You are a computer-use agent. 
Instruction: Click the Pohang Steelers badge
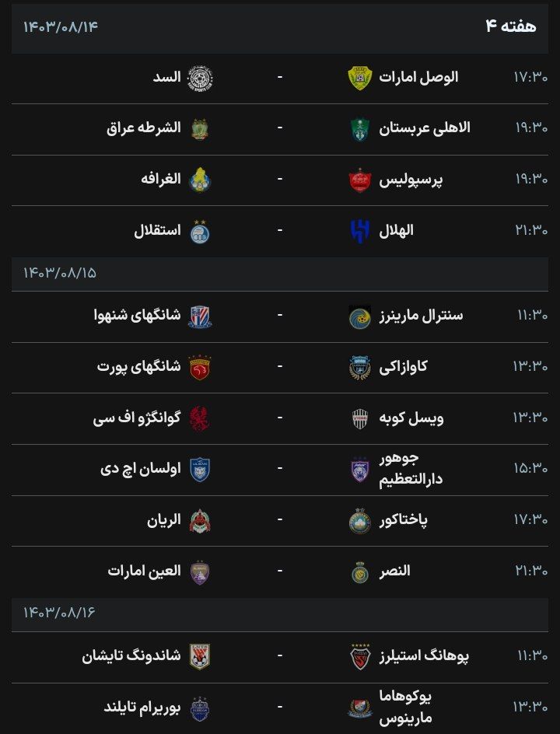click(x=359, y=656)
